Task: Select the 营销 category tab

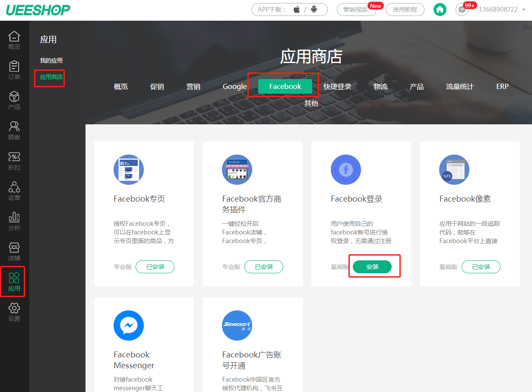Action: point(193,86)
